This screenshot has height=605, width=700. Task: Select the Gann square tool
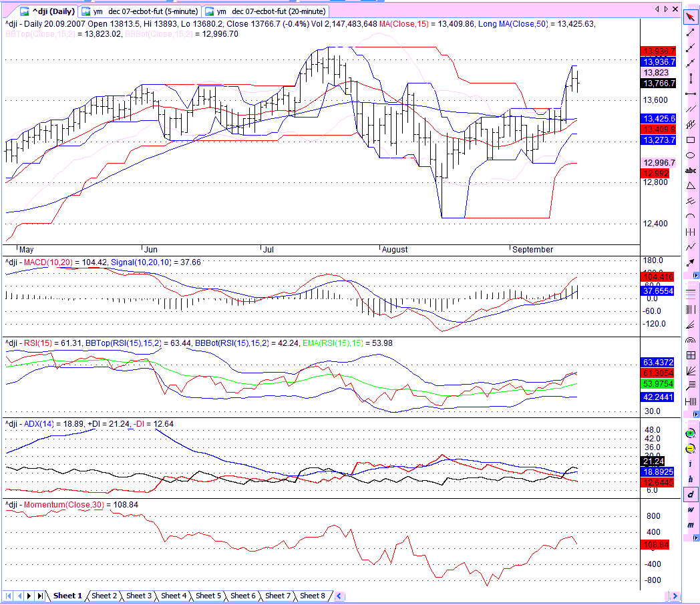(x=691, y=355)
